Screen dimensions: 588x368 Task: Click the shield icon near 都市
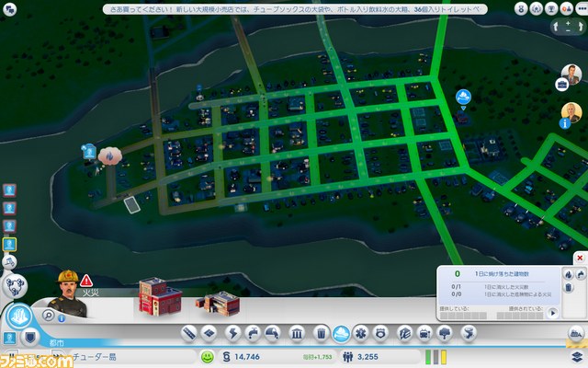click(30, 337)
